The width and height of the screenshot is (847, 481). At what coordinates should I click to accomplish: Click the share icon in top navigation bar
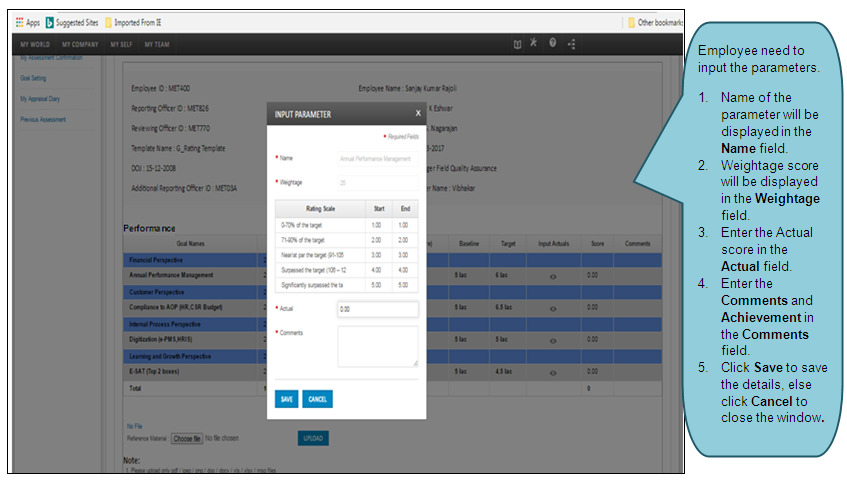pyautogui.click(x=572, y=44)
